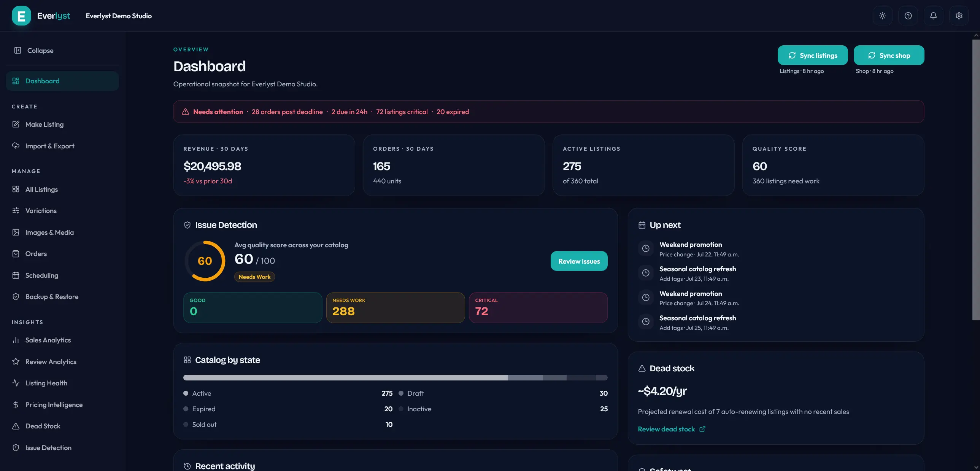Viewport: 980px width, 471px height.
Task: Toggle light theme with sun icon
Action: [882, 16]
